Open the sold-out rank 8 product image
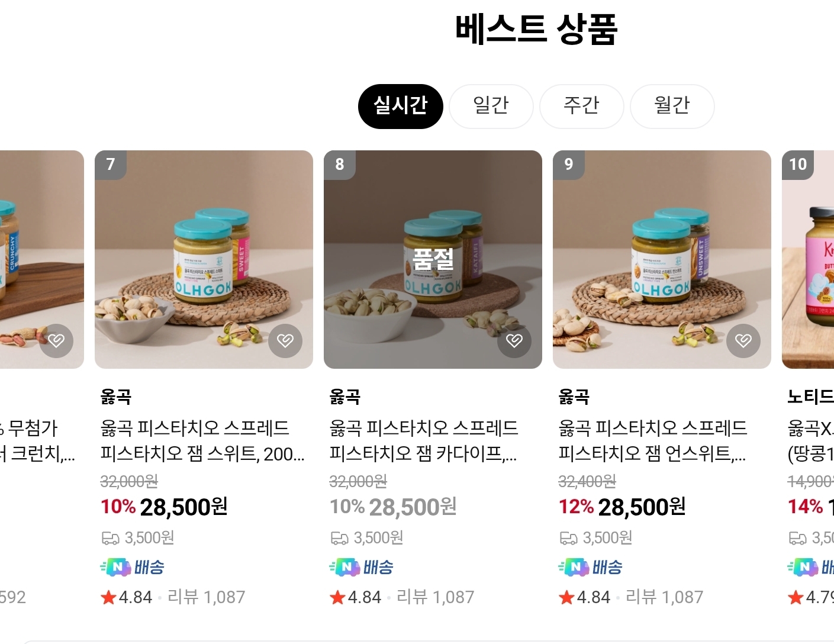Viewport: 834px width, 644px height. click(x=433, y=259)
